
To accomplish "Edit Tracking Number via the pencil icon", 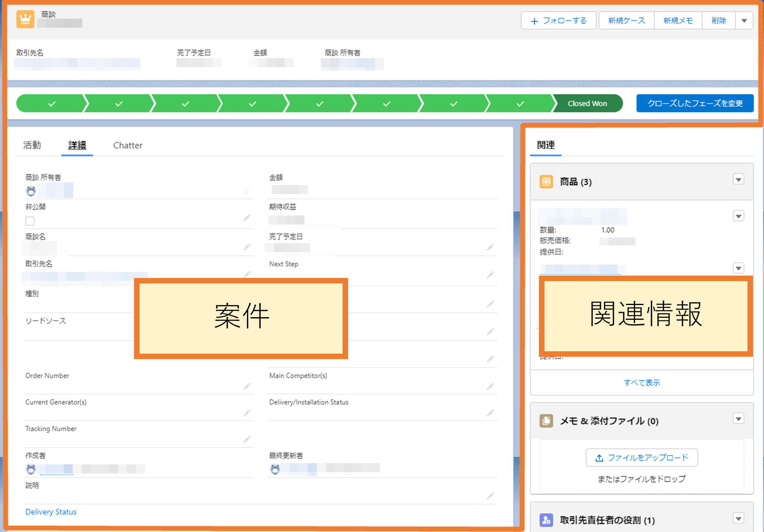I will [x=247, y=440].
